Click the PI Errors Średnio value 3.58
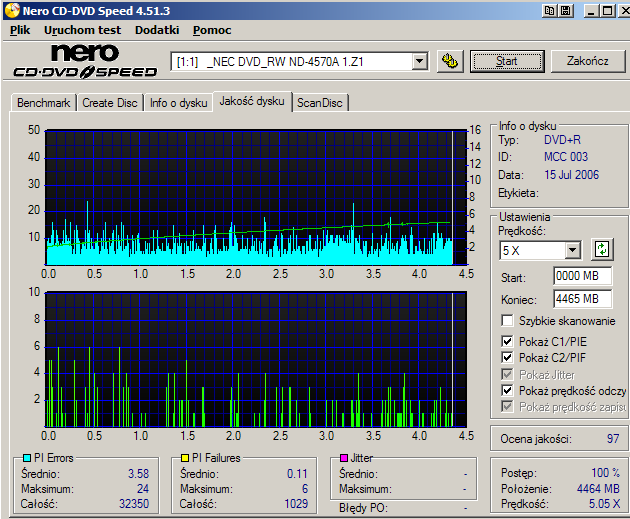 tap(138, 474)
